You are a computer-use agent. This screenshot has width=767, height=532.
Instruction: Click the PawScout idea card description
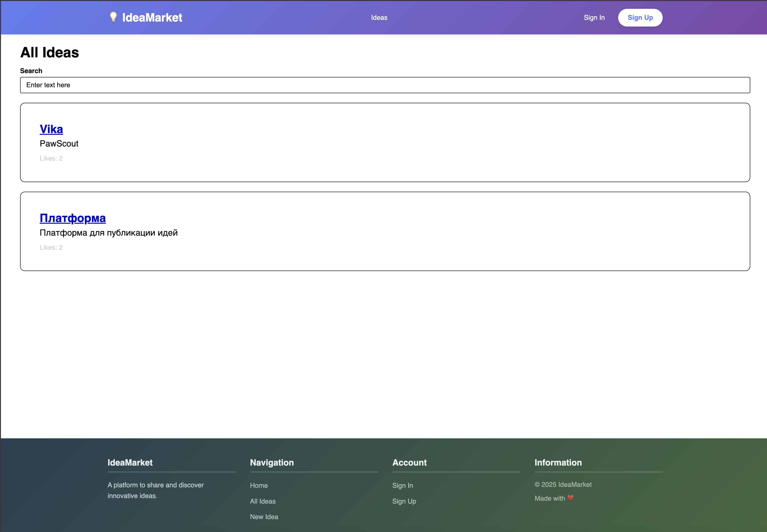click(59, 144)
